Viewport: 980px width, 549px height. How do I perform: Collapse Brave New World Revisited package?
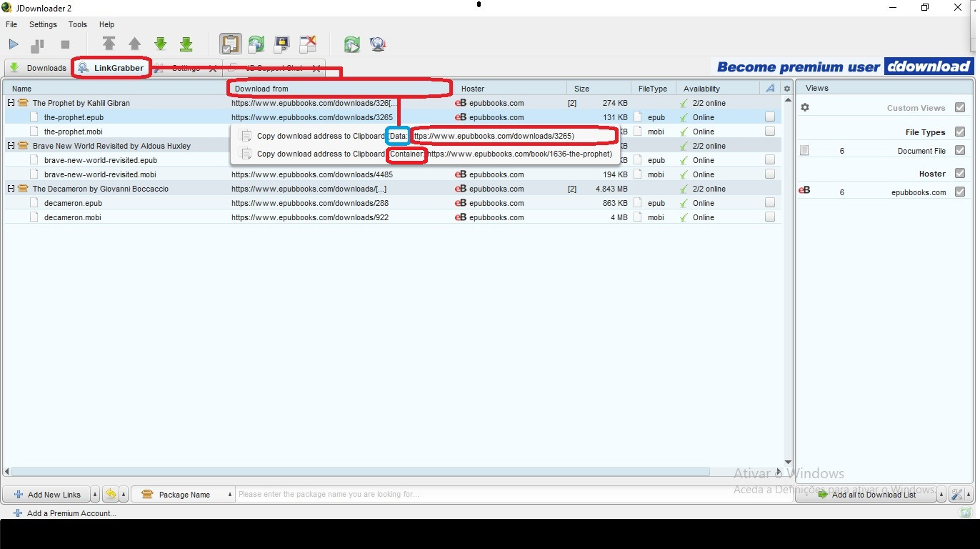pyautogui.click(x=11, y=146)
